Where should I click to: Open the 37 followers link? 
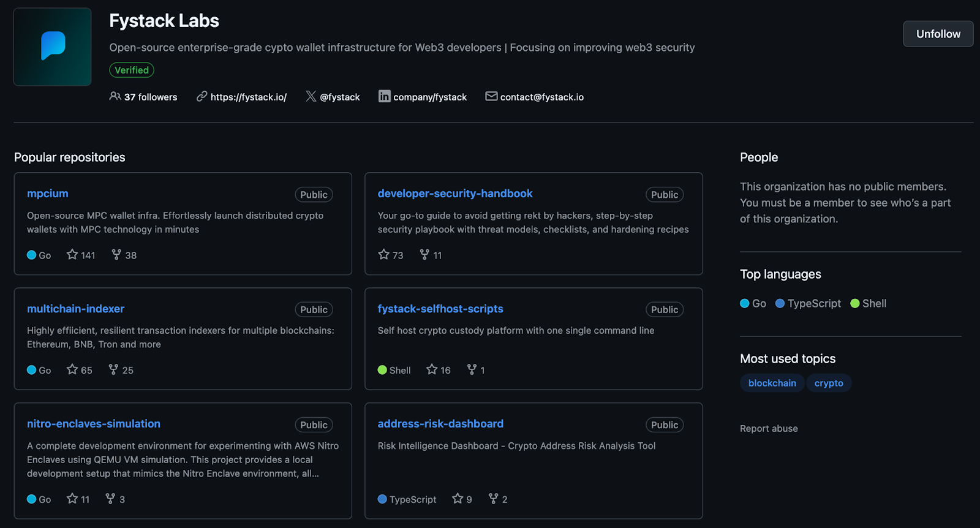[x=151, y=97]
